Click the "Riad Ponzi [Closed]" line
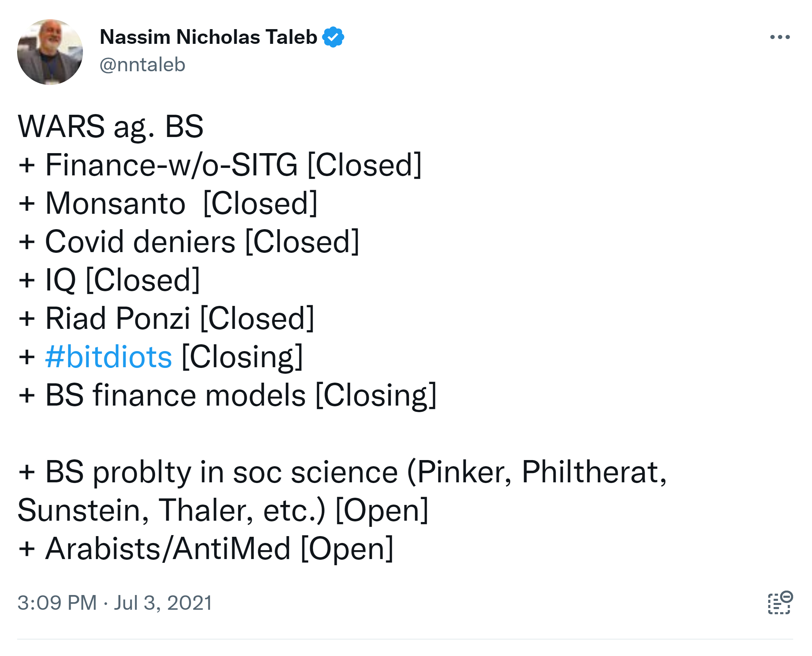 click(x=180, y=319)
